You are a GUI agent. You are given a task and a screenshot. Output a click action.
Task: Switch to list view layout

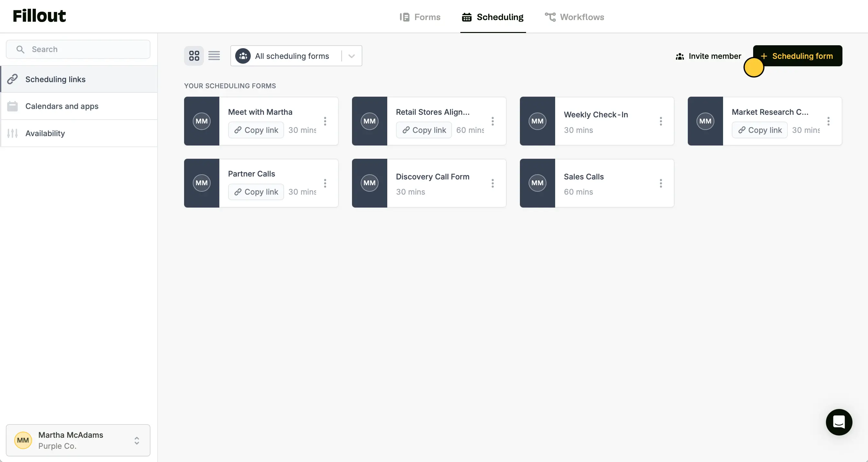click(214, 56)
